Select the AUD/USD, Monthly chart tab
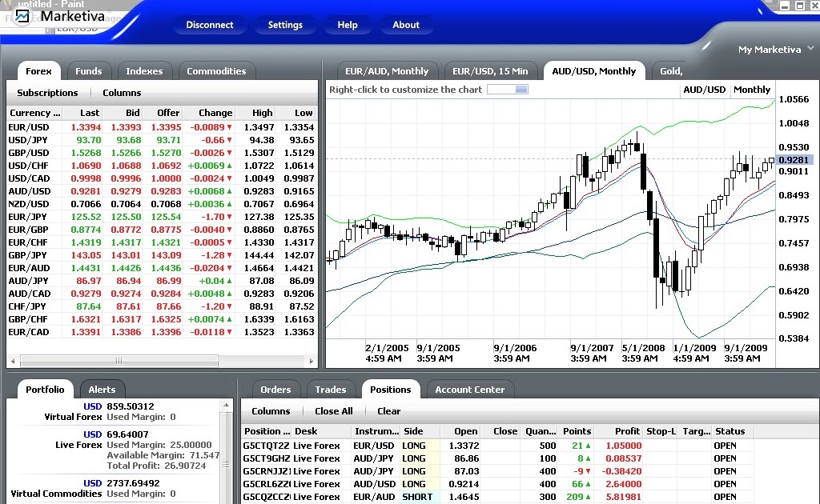 [x=594, y=71]
